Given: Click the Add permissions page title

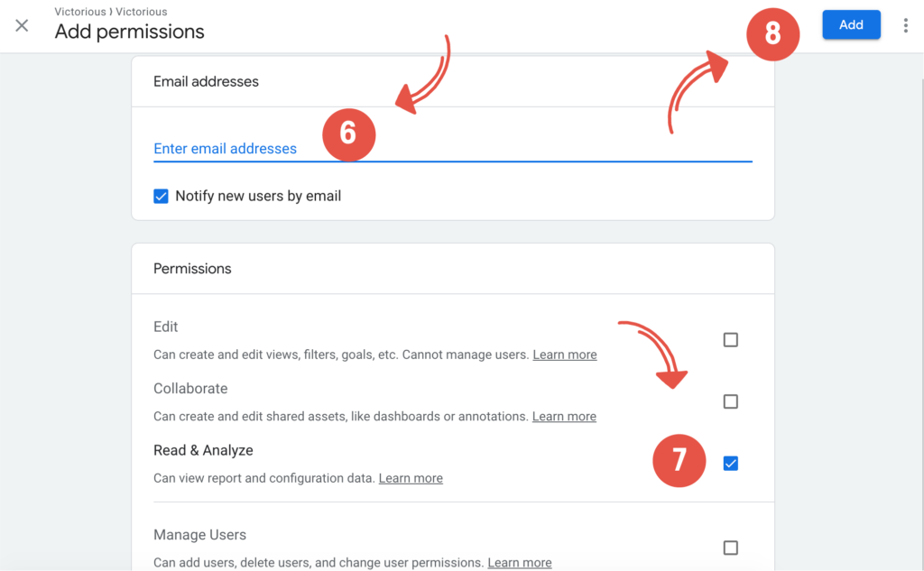Looking at the screenshot, I should coord(129,32).
